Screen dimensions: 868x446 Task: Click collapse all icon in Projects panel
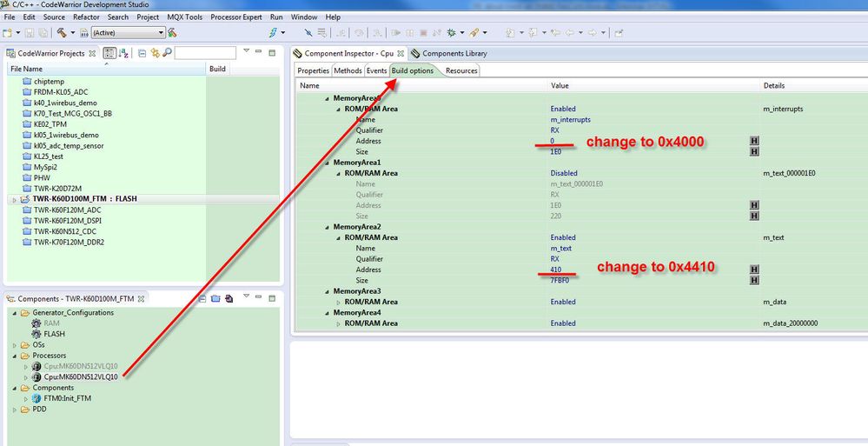(142, 53)
